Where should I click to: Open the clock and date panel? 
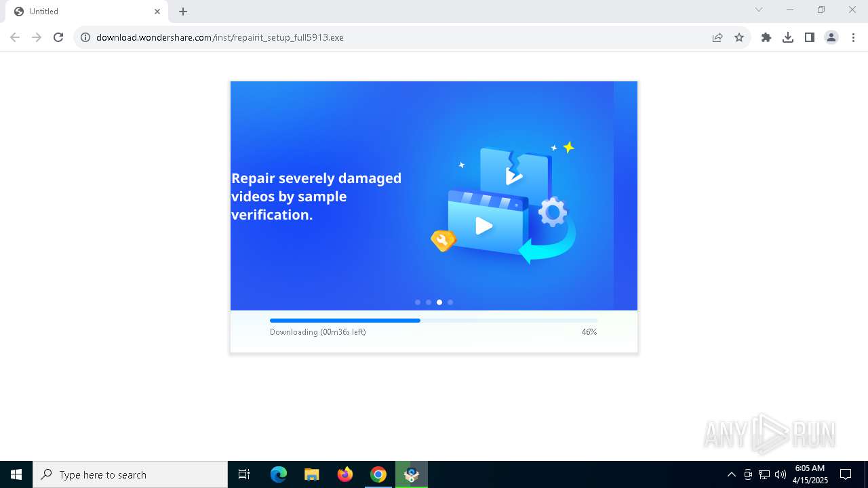coord(810,474)
